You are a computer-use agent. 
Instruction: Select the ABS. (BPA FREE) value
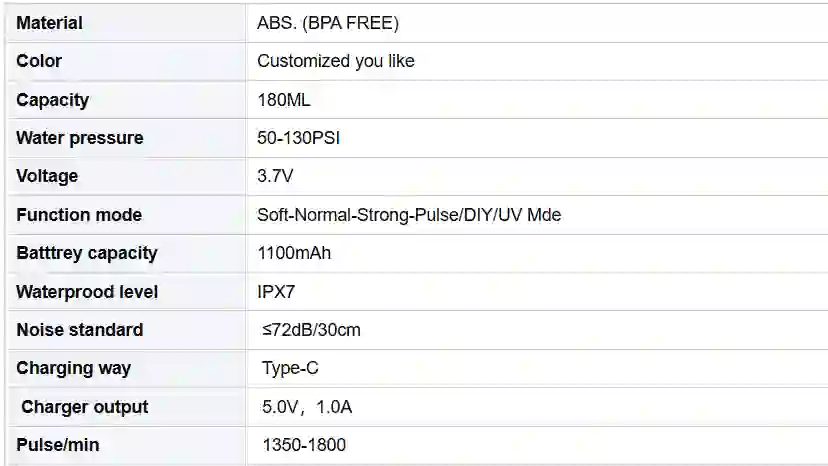tap(328, 23)
